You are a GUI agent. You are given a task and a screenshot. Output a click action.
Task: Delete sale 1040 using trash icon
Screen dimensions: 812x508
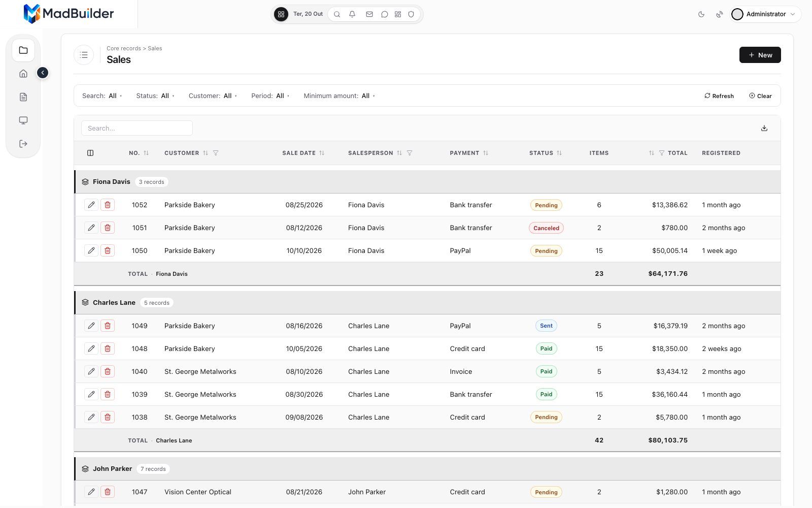(108, 371)
